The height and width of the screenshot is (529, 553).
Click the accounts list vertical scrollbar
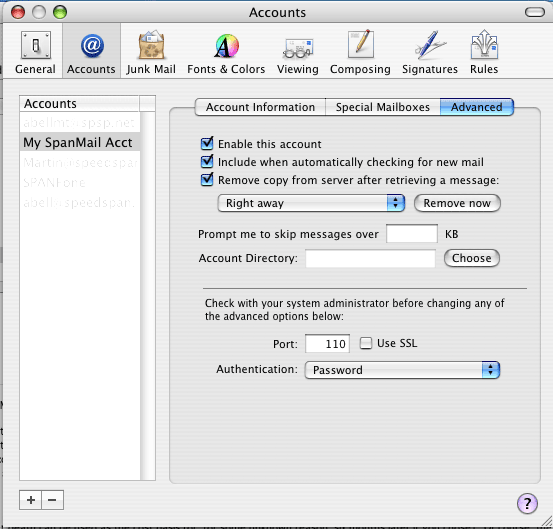point(148,296)
